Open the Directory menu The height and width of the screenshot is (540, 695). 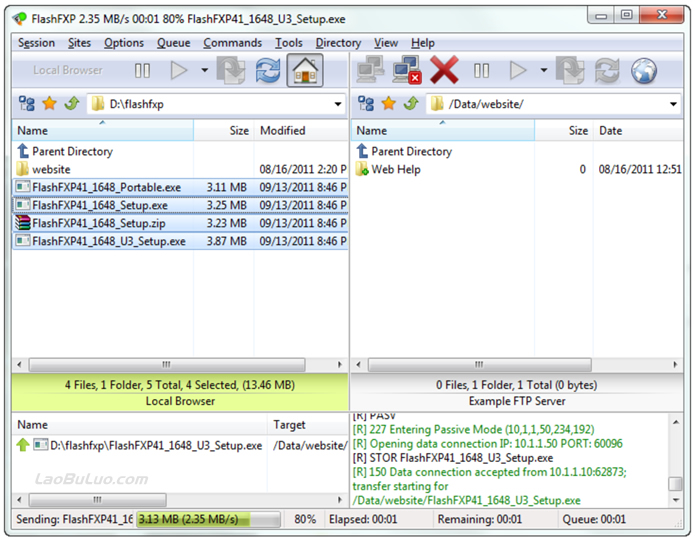pos(338,43)
